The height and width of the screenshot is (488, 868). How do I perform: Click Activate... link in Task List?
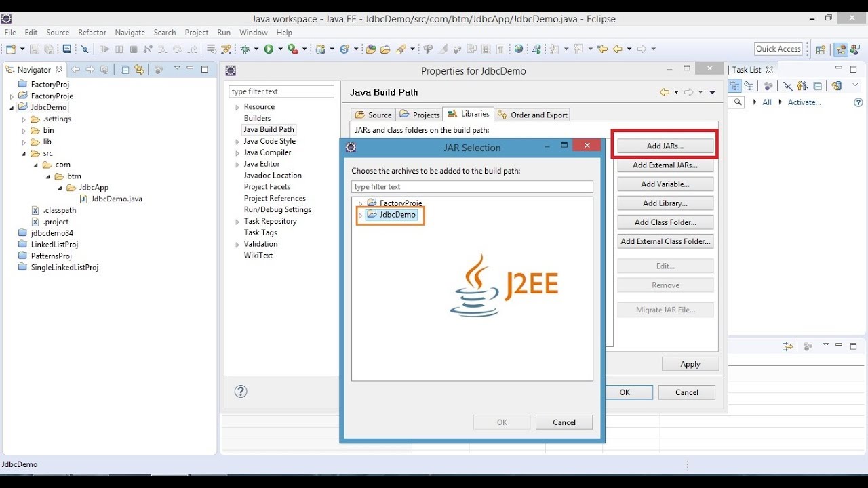coord(804,102)
